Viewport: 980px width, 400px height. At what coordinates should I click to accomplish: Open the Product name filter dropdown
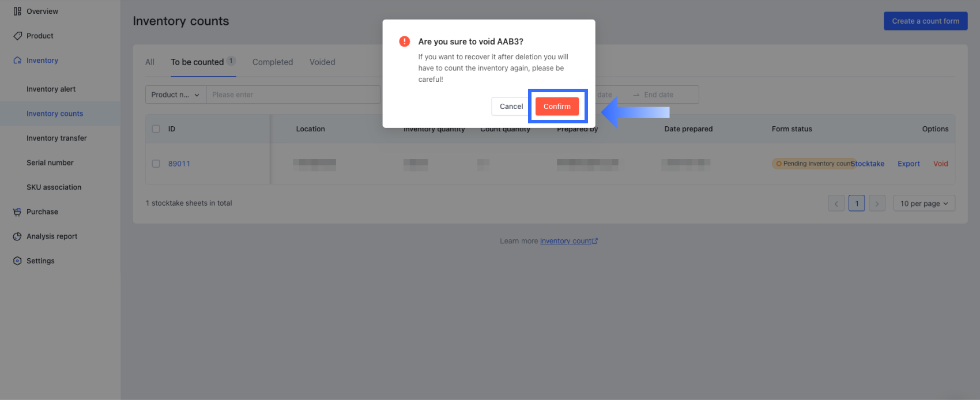tap(175, 95)
